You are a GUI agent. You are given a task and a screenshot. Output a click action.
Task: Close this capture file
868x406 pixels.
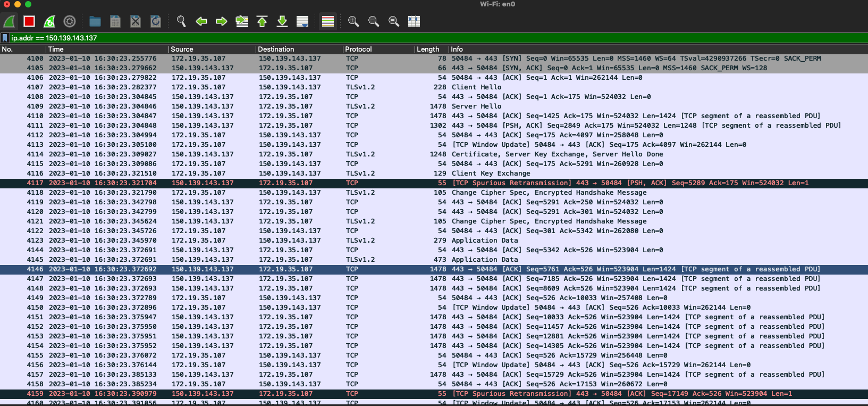coord(136,21)
